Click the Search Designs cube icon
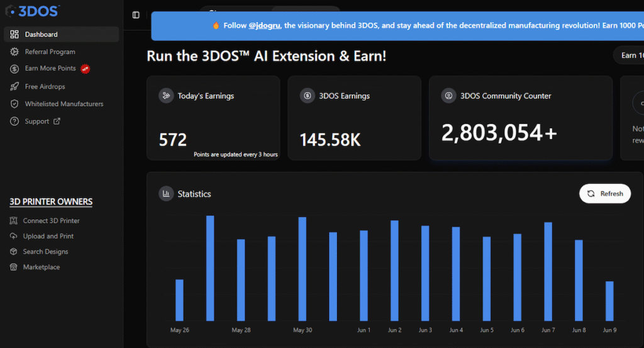644x348 pixels. (x=14, y=252)
